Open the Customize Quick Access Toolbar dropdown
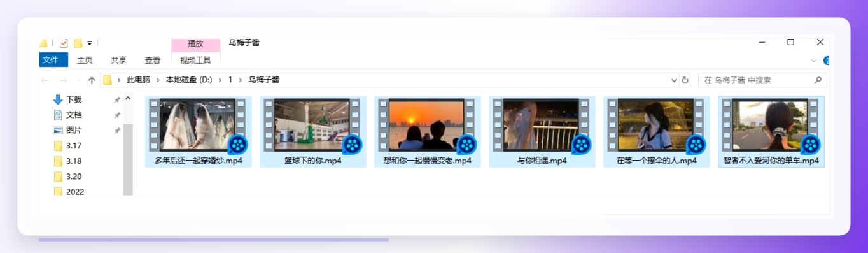Screen dimensions: 868x253 90,43
